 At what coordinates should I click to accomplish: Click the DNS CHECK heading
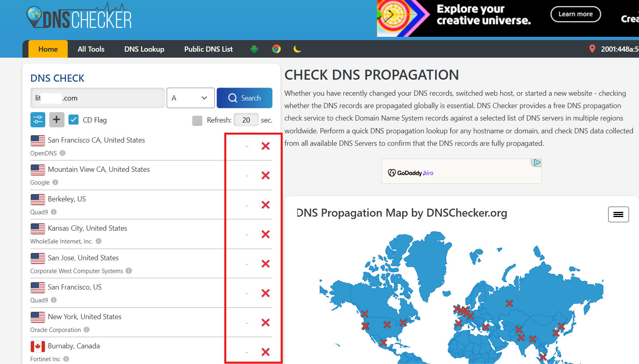(57, 78)
